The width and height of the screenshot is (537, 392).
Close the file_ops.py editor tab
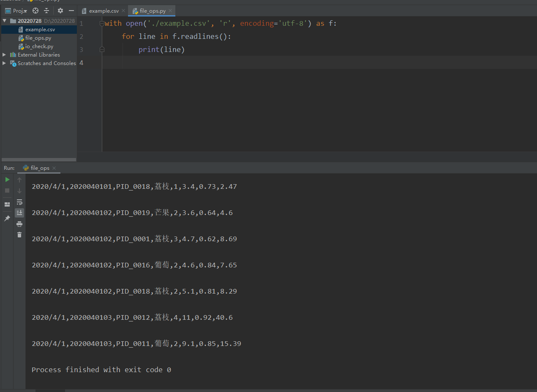[170, 11]
